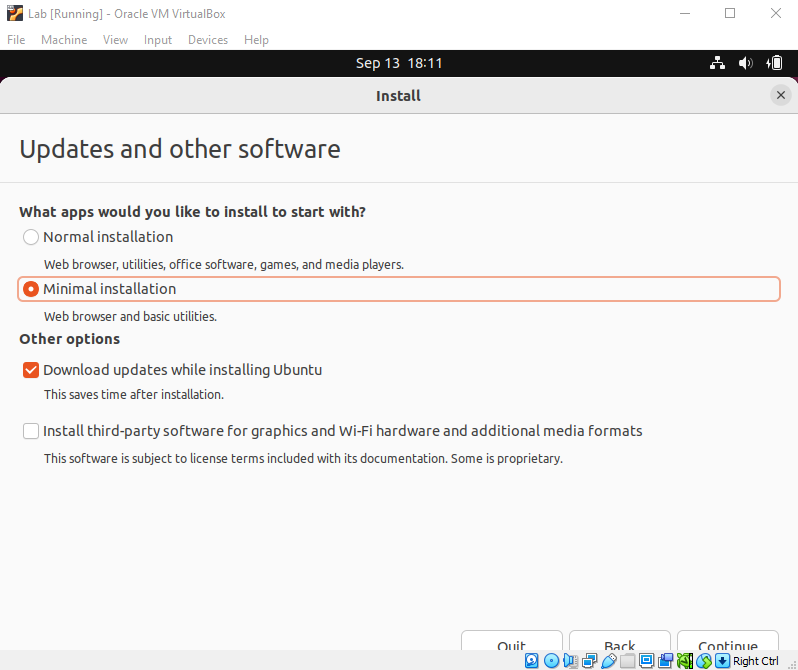Click the Back button

[x=620, y=640]
